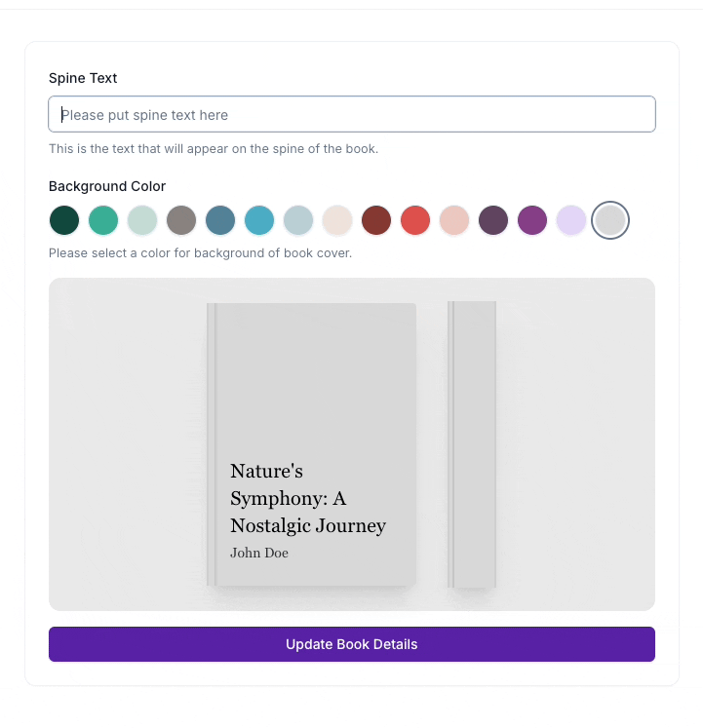
Task: Click the currently selected light gray swatch
Action: pos(611,220)
